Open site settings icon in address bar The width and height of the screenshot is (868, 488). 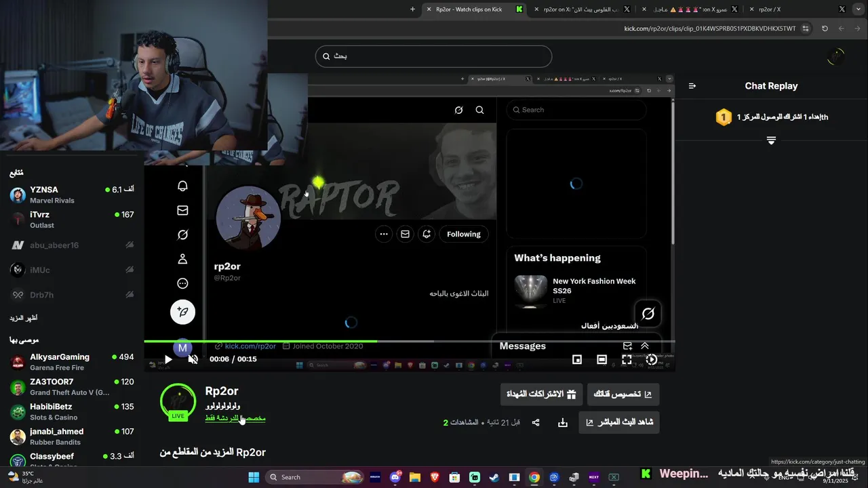tap(806, 28)
